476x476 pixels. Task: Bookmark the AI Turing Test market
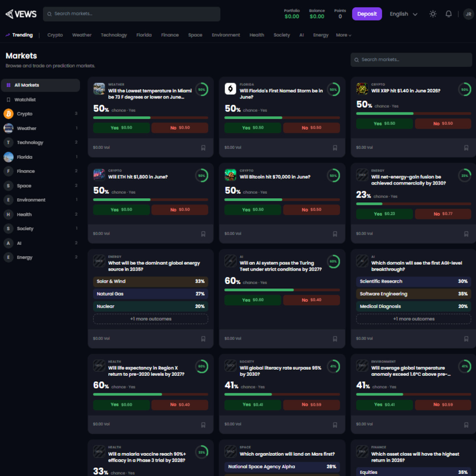335,339
